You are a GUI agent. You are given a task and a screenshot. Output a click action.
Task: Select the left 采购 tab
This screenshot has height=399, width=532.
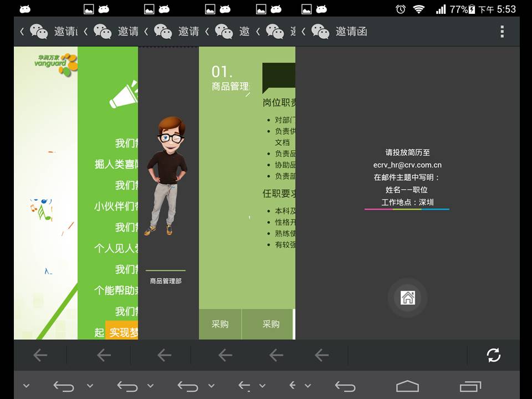tap(220, 325)
